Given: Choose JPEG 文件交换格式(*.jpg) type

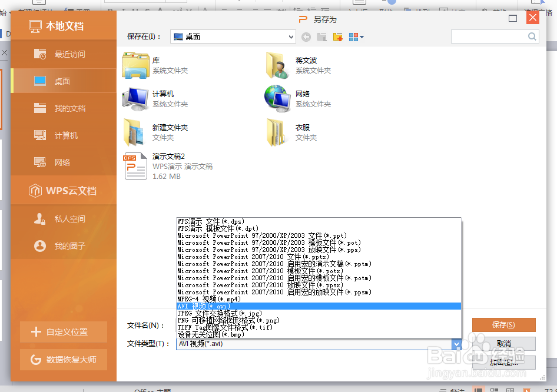Looking at the screenshot, I should click(319, 313).
